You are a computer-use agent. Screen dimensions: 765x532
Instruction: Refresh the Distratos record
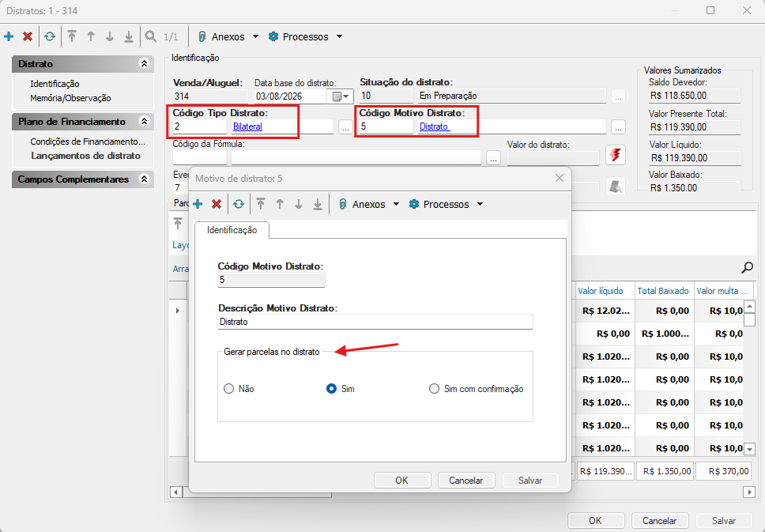pos(50,36)
